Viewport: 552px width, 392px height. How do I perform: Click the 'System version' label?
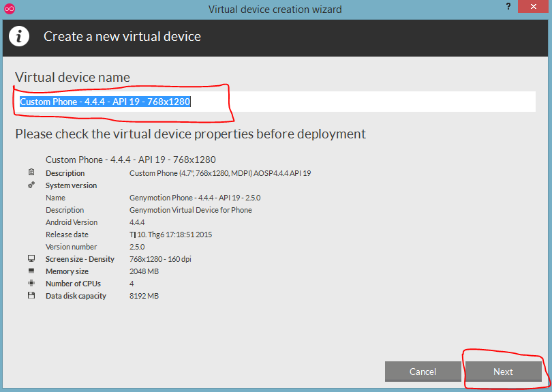click(x=71, y=185)
